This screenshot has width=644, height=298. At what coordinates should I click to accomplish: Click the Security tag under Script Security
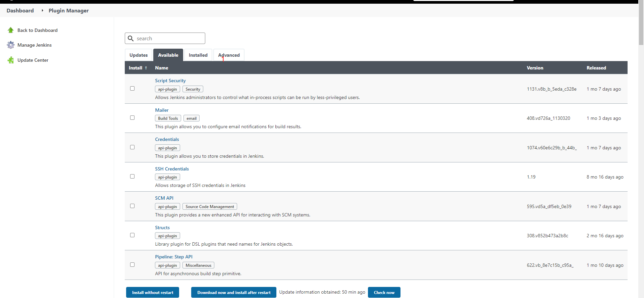[193, 89]
